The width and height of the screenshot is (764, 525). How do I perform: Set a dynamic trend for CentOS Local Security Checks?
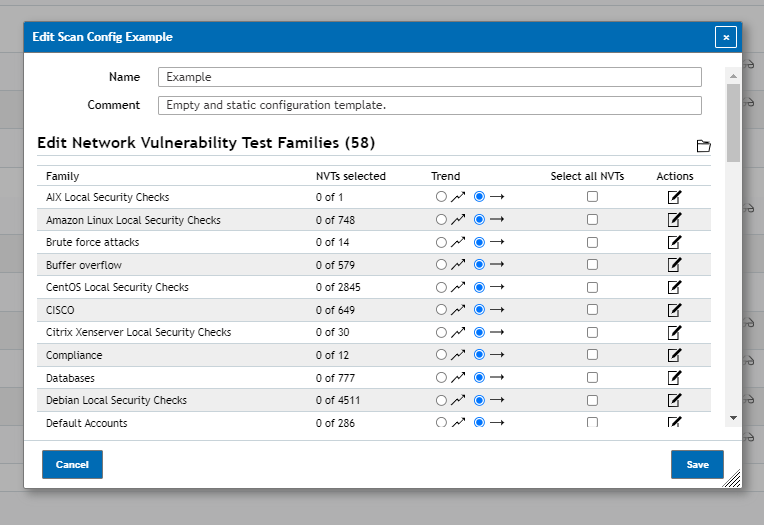tap(441, 287)
